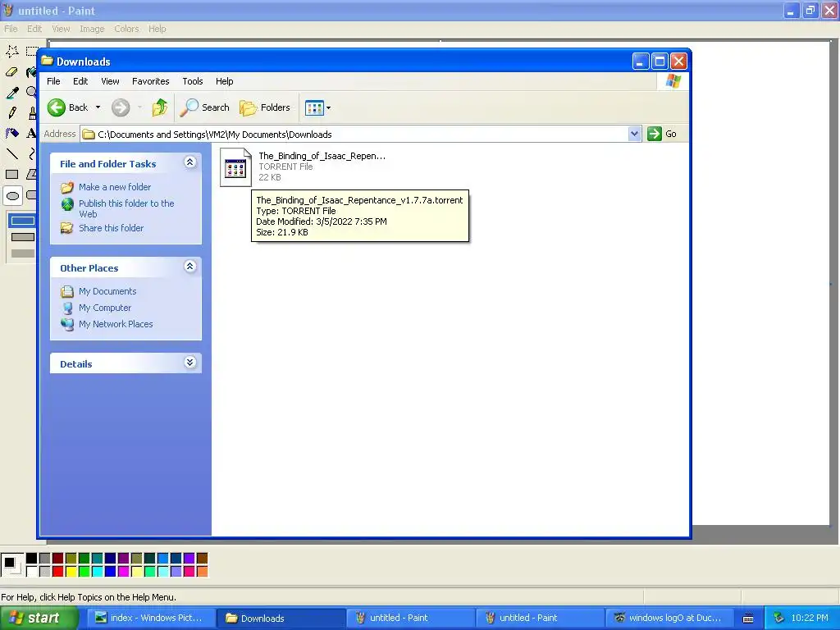Open the View menu in Downloads window

111,81
